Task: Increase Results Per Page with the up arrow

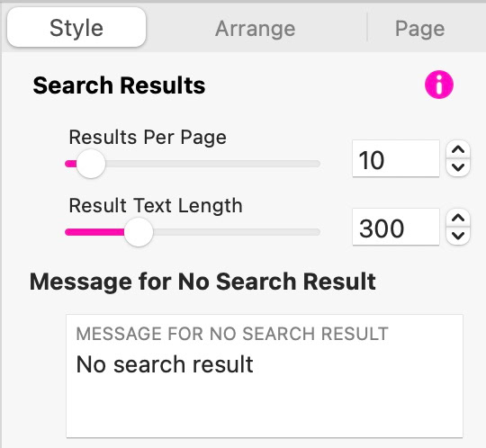Action: 458,150
